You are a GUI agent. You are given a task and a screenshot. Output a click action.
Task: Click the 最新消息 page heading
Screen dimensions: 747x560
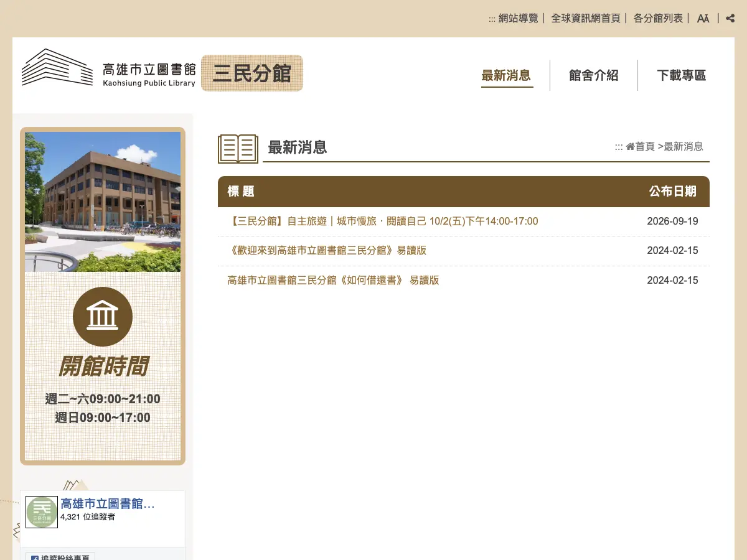point(297,147)
